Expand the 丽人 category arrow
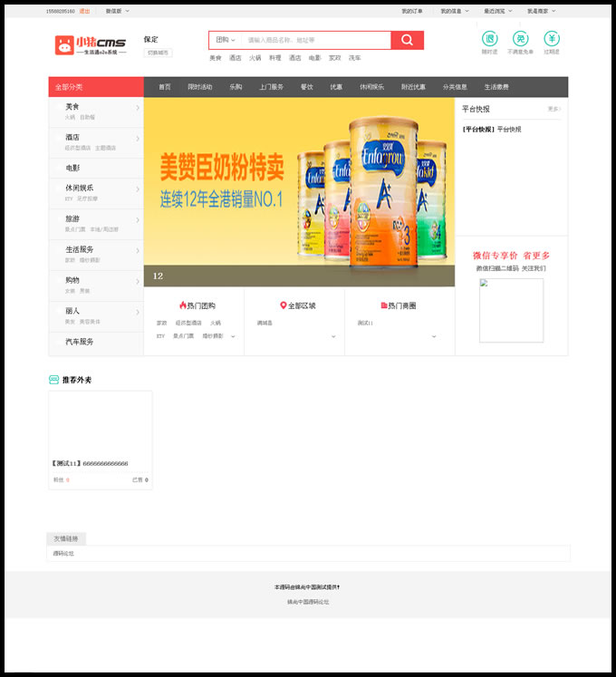The image size is (616, 677). point(138,312)
